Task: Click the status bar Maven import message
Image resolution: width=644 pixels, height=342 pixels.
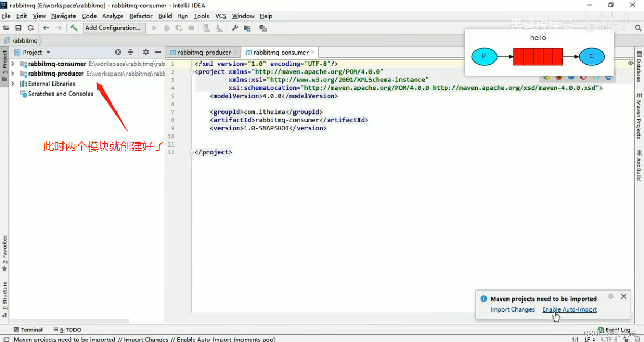Action: [144, 339]
